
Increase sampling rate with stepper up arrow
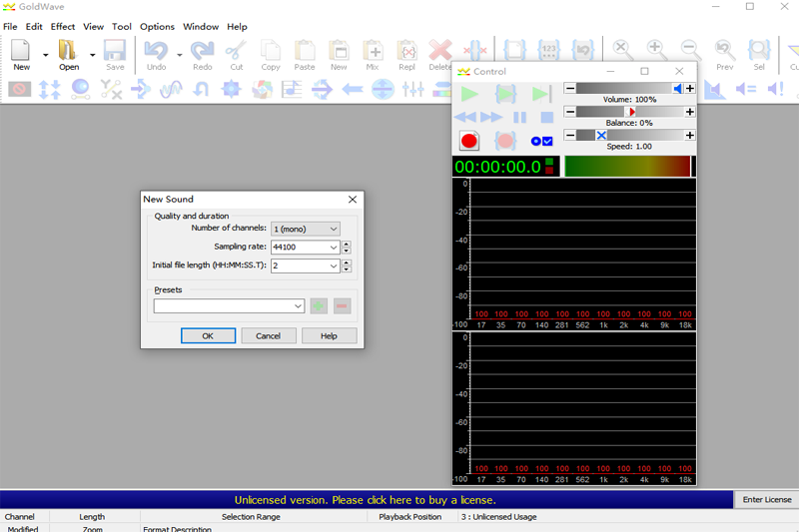click(x=347, y=245)
